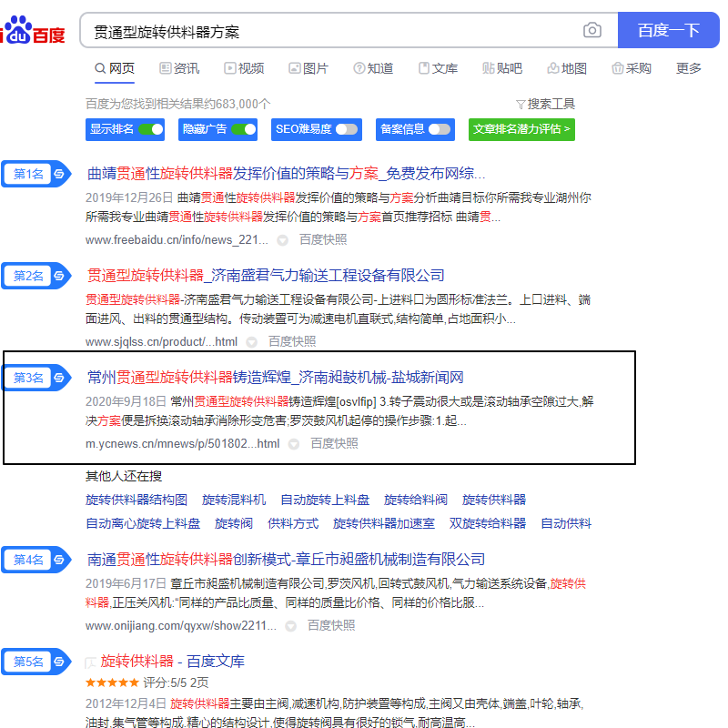The width and height of the screenshot is (728, 728).
Task: Click the www.onijiang.com URL
Action: 181,626
